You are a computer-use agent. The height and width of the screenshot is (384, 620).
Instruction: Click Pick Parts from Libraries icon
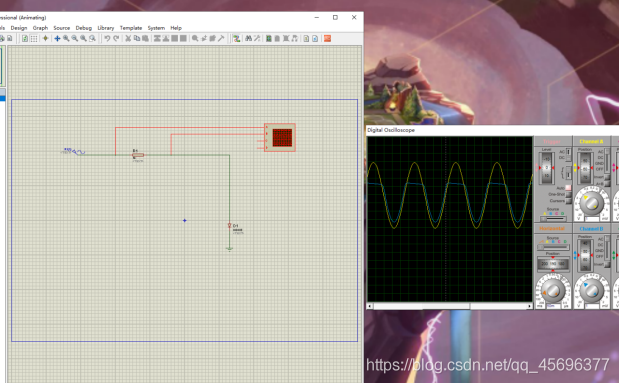(x=195, y=38)
